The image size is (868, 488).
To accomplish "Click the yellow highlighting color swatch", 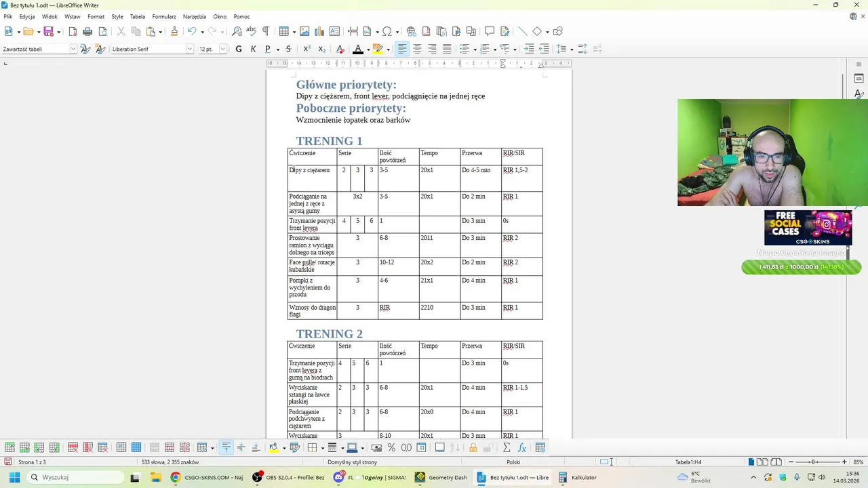I will coord(378,49).
